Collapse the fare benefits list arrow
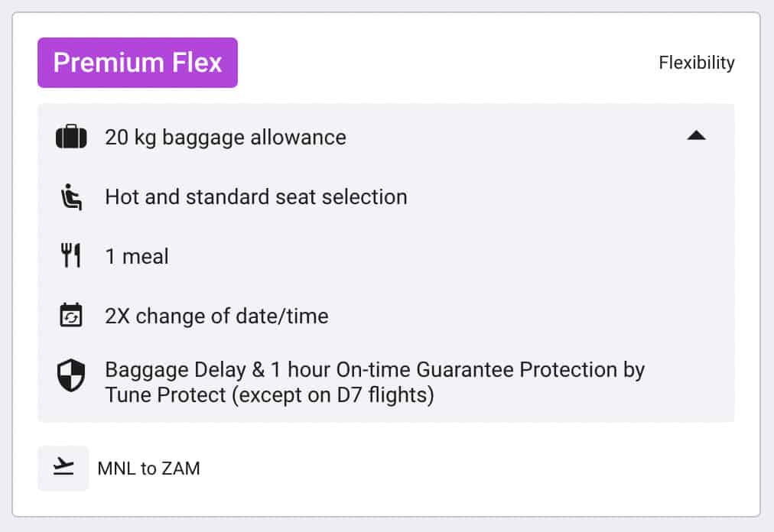 click(x=696, y=137)
